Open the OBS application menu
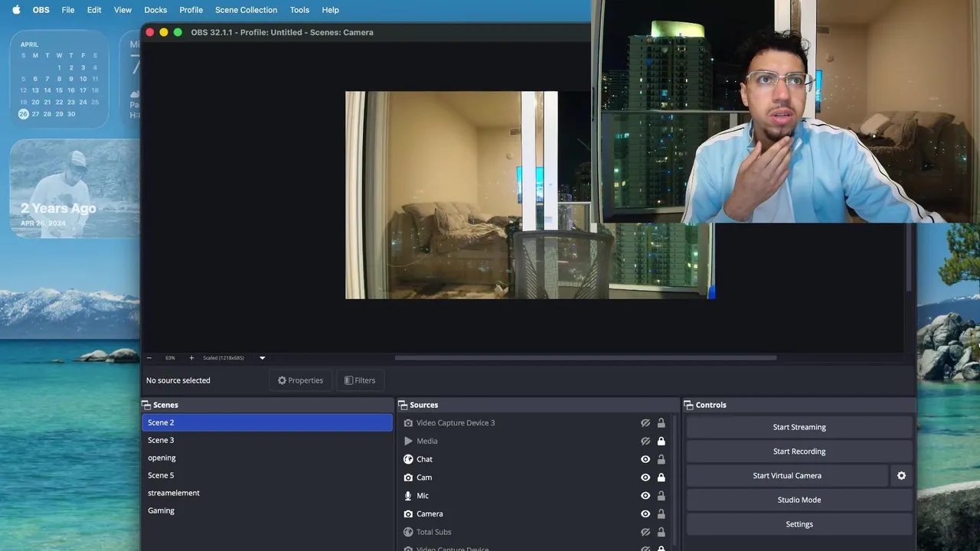The height and width of the screenshot is (551, 980). (41, 10)
